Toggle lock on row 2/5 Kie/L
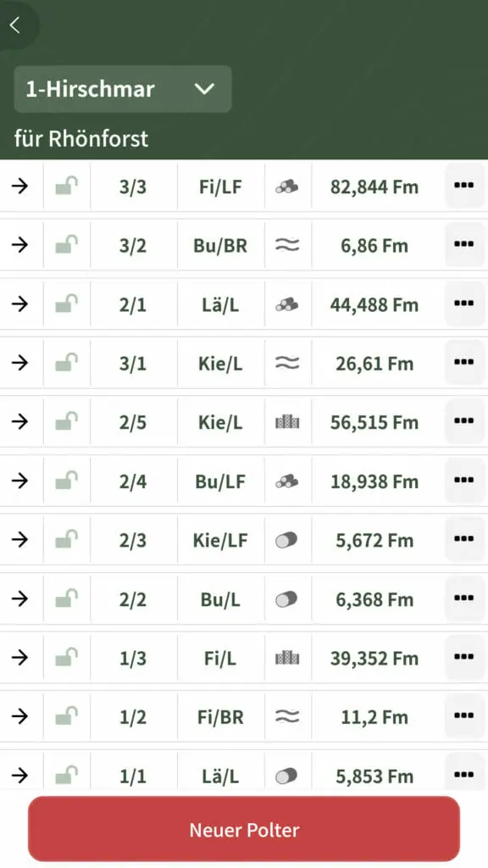 click(66, 422)
